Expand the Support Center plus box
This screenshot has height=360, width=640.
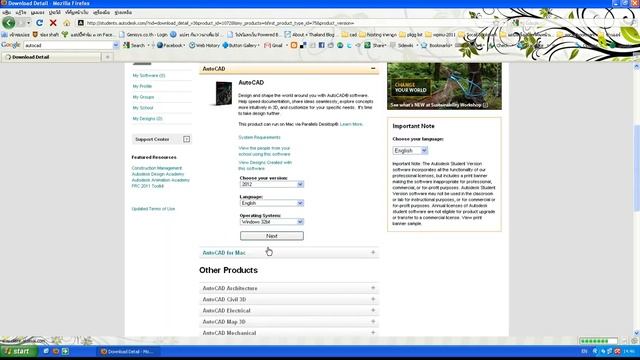click(x=187, y=139)
